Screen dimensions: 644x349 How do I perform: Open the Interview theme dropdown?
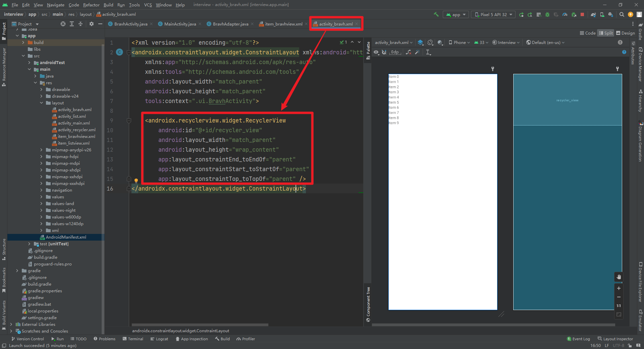(x=506, y=42)
